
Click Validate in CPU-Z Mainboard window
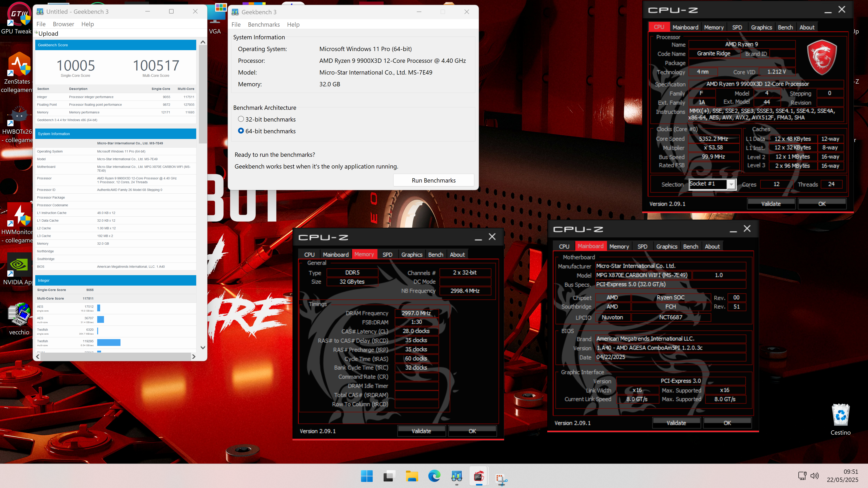coord(676,423)
